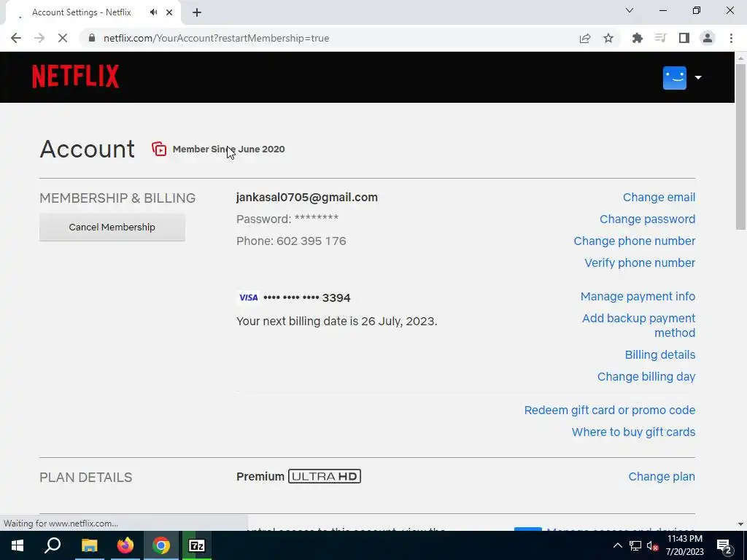
Task: Close the Account Settings - Netflix tab
Action: coord(169,12)
